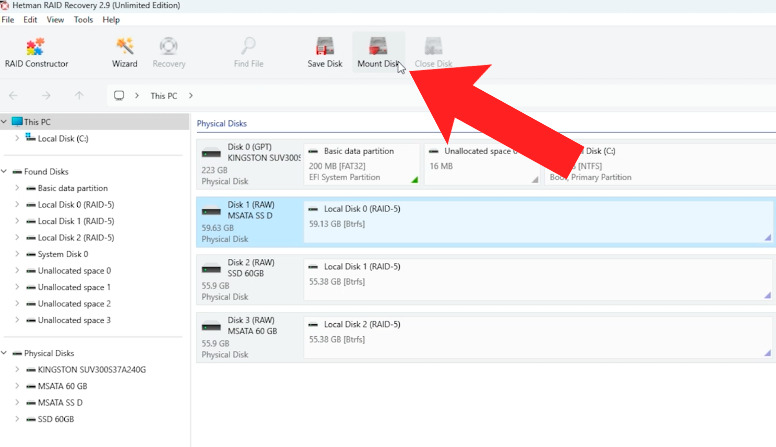Select This PC in the tree
The height and width of the screenshot is (447, 776).
coord(37,122)
